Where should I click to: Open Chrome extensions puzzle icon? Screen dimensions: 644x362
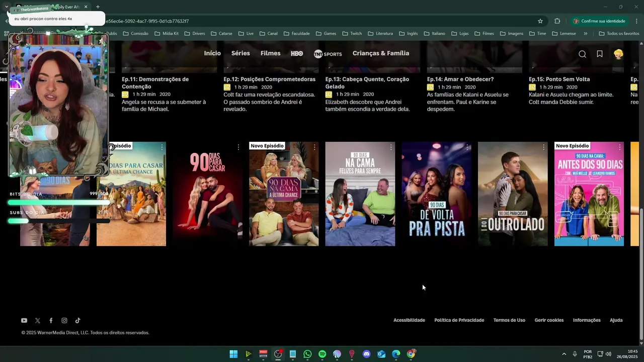pos(557,21)
